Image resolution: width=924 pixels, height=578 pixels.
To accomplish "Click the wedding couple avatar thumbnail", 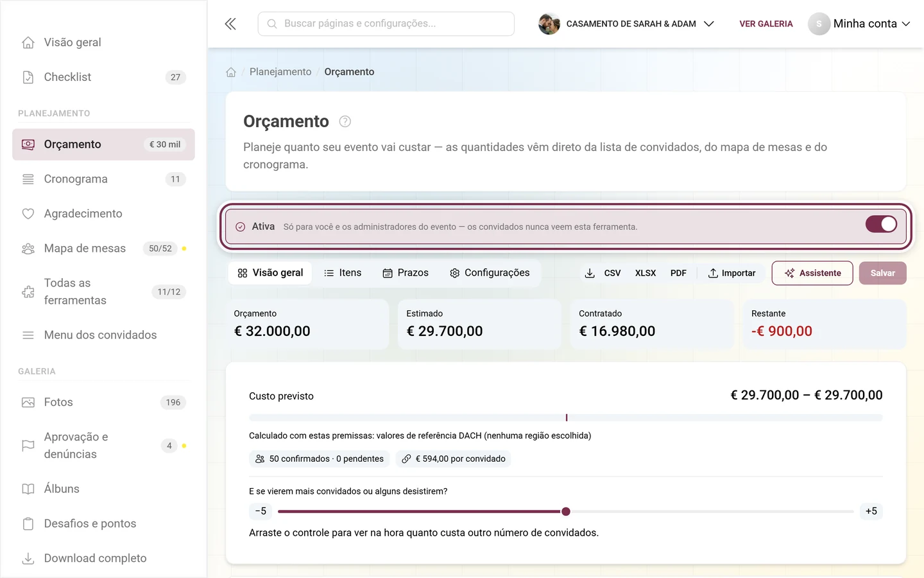I will tap(549, 24).
